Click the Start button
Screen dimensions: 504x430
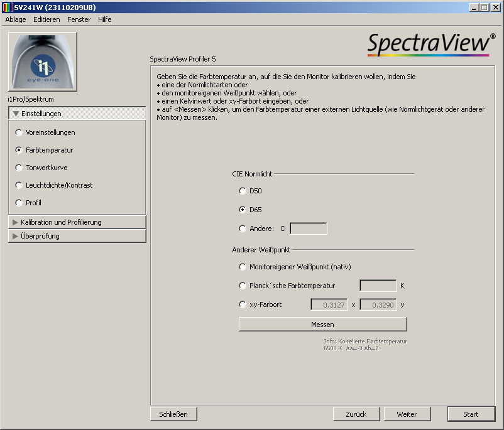(471, 414)
